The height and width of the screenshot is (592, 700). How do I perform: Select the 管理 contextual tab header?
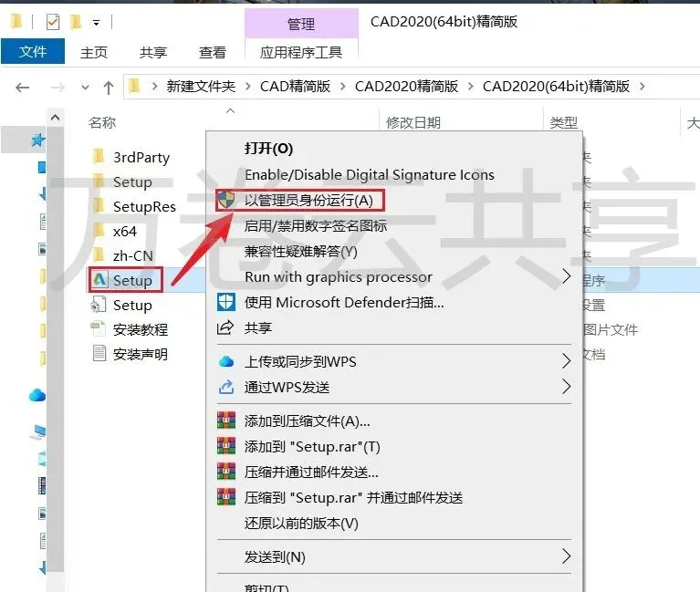click(x=301, y=24)
